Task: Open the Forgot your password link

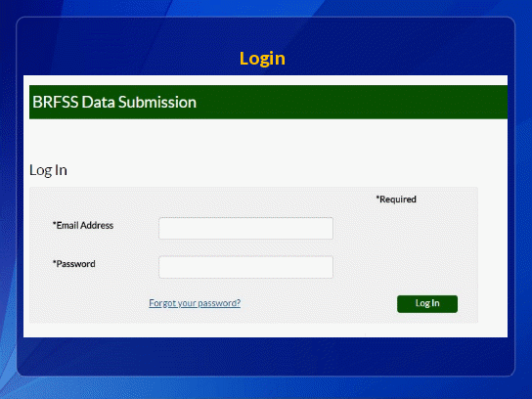Action: tap(195, 303)
